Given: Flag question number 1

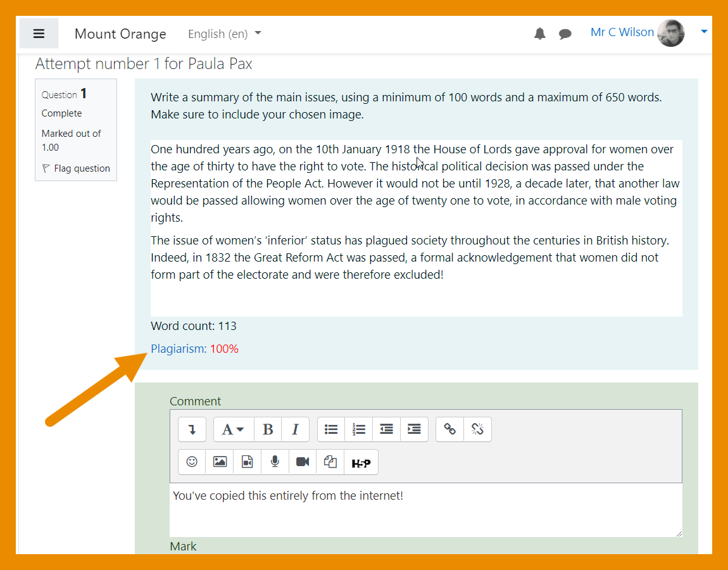Looking at the screenshot, I should click(76, 168).
